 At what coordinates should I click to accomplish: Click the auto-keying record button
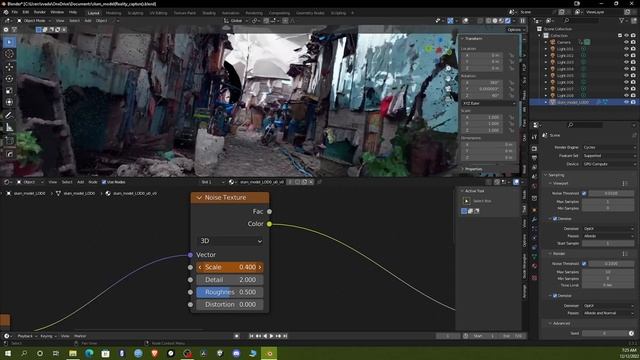[x=236, y=336]
